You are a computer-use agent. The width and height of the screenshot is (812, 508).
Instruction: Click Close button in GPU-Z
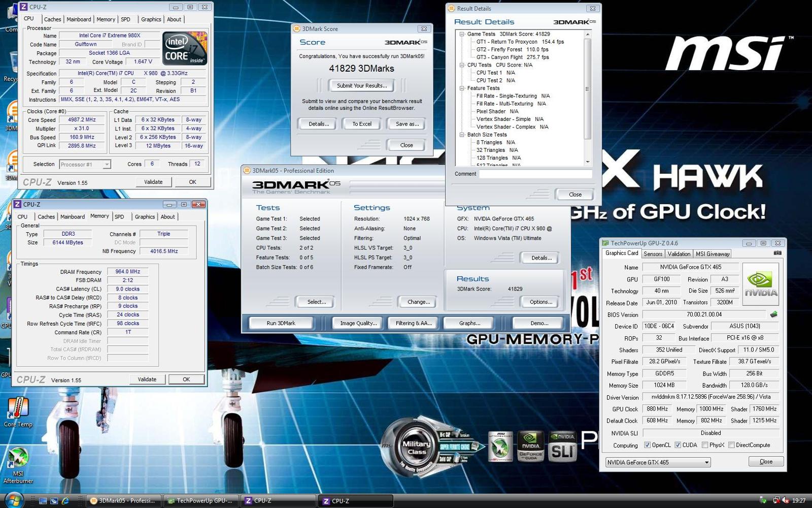pyautogui.click(x=766, y=462)
